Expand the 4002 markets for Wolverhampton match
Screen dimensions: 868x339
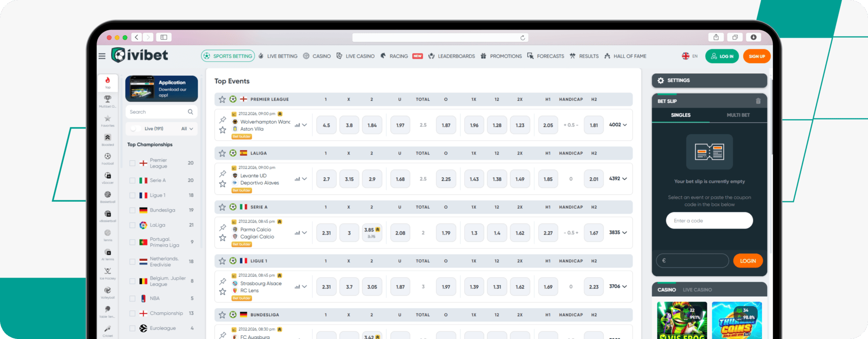coord(618,125)
